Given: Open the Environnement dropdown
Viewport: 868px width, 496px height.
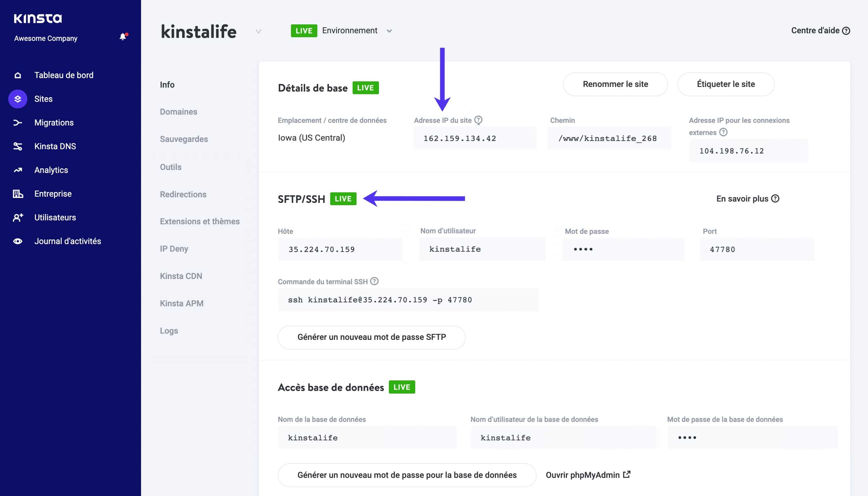Looking at the screenshot, I should (390, 31).
